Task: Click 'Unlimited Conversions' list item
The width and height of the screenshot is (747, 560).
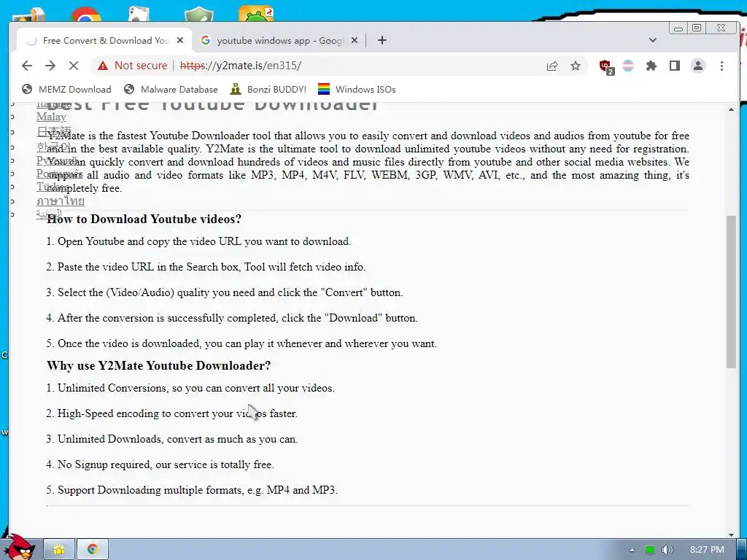Action: click(190, 388)
